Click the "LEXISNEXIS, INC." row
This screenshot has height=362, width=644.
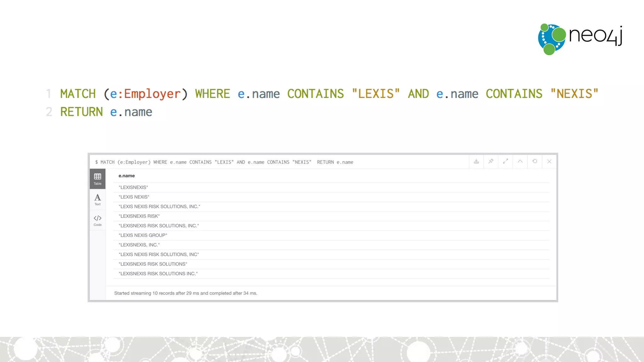[x=139, y=245]
